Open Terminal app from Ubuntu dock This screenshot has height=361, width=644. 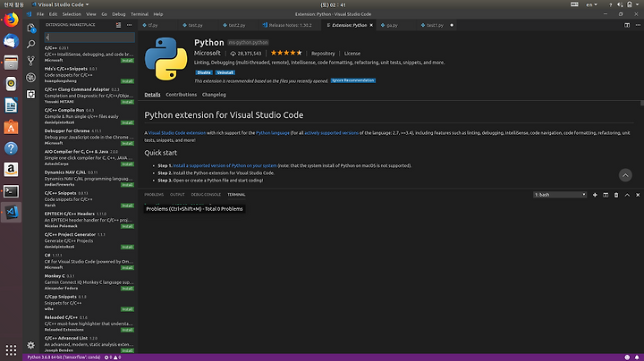[11, 191]
